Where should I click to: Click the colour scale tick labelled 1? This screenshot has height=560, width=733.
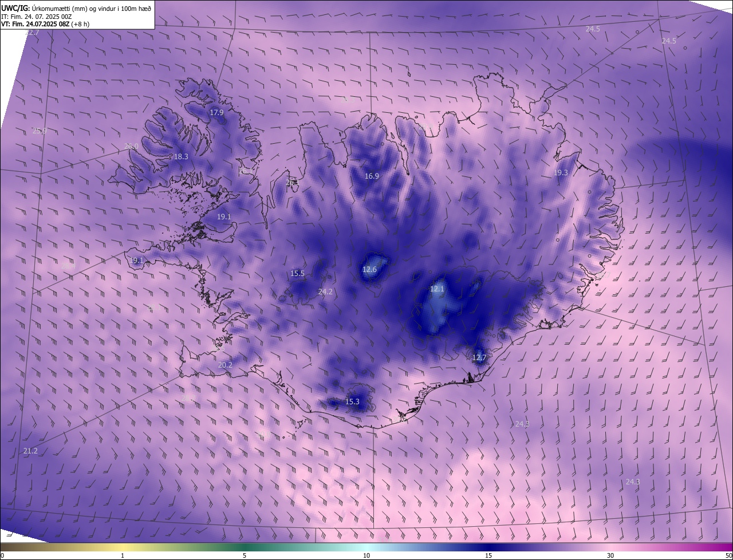(123, 555)
